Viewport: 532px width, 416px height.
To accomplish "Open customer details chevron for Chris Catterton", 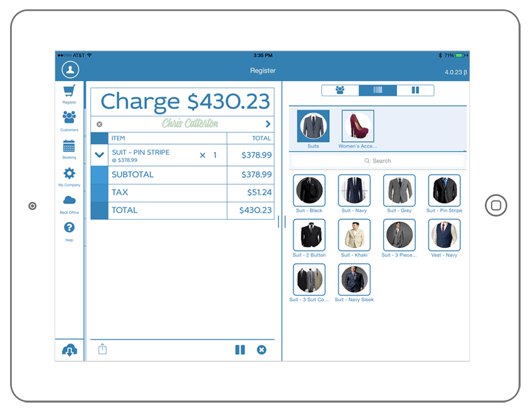I will pos(268,124).
